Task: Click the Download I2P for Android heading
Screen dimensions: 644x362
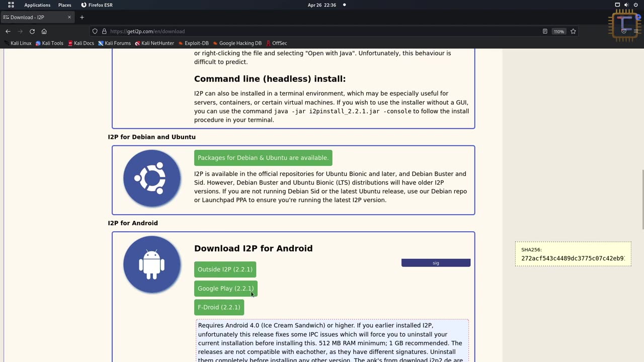Action: pos(254,248)
